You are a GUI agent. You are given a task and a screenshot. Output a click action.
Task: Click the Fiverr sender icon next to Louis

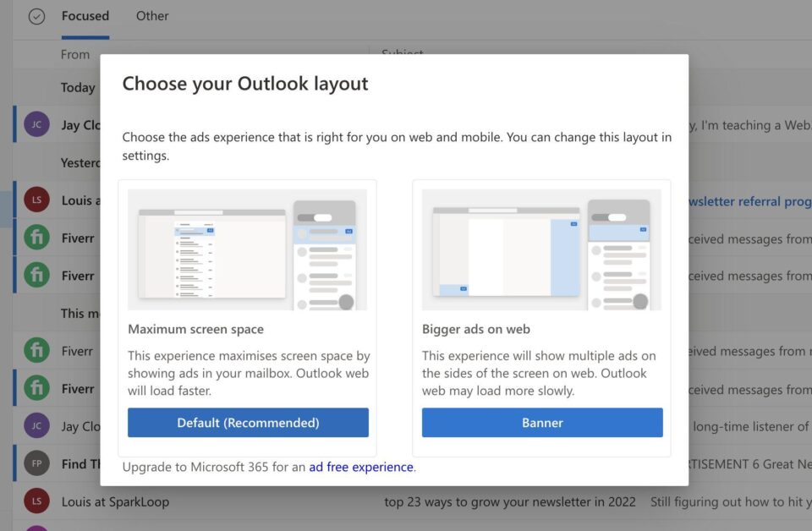coord(36,238)
